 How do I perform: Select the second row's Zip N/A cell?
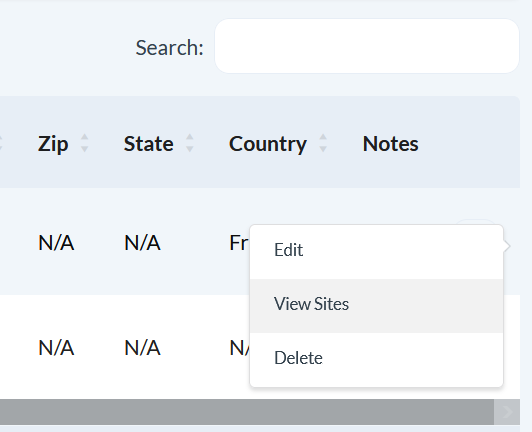[56, 348]
